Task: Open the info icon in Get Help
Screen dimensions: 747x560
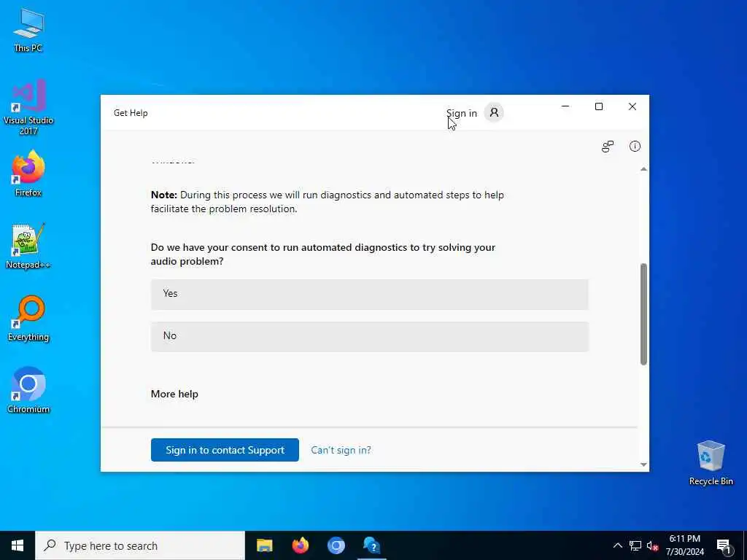Action: click(x=635, y=146)
